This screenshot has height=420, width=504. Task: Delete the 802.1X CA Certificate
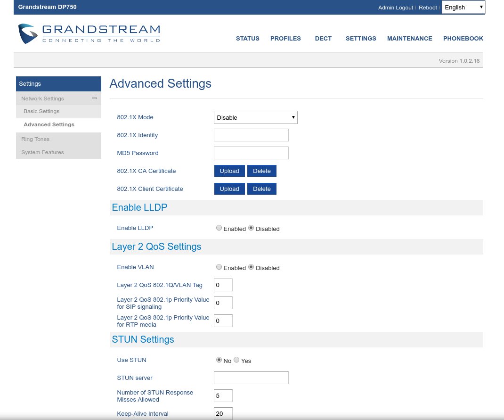(x=261, y=171)
